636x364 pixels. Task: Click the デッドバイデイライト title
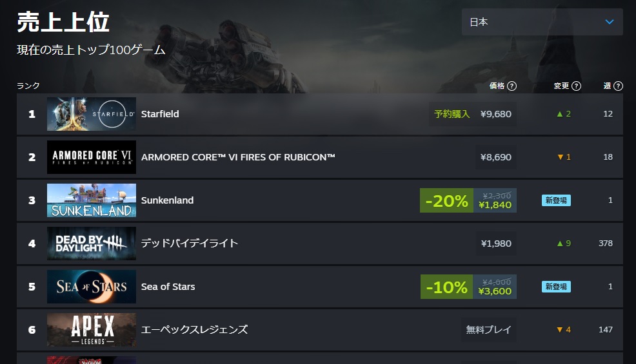190,244
